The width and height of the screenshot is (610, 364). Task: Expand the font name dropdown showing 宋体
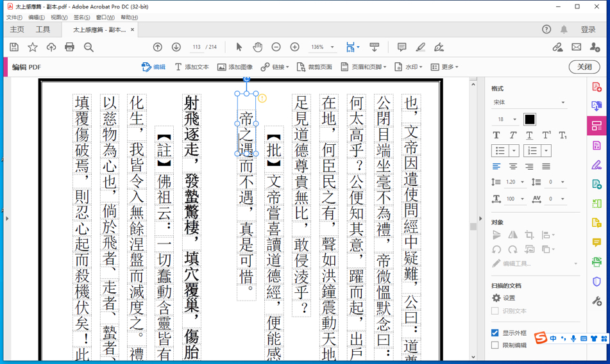pos(563,103)
